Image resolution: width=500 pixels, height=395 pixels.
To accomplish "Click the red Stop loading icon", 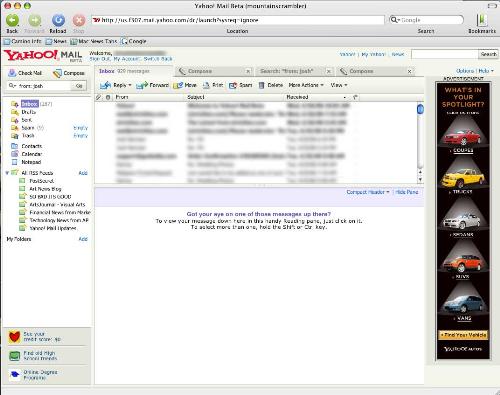I will (79, 20).
